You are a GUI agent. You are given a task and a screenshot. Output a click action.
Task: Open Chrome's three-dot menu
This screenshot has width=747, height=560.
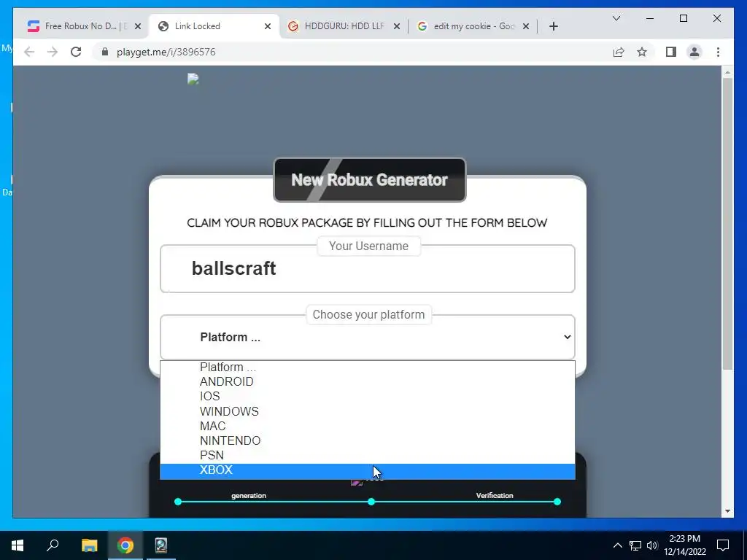(x=718, y=52)
